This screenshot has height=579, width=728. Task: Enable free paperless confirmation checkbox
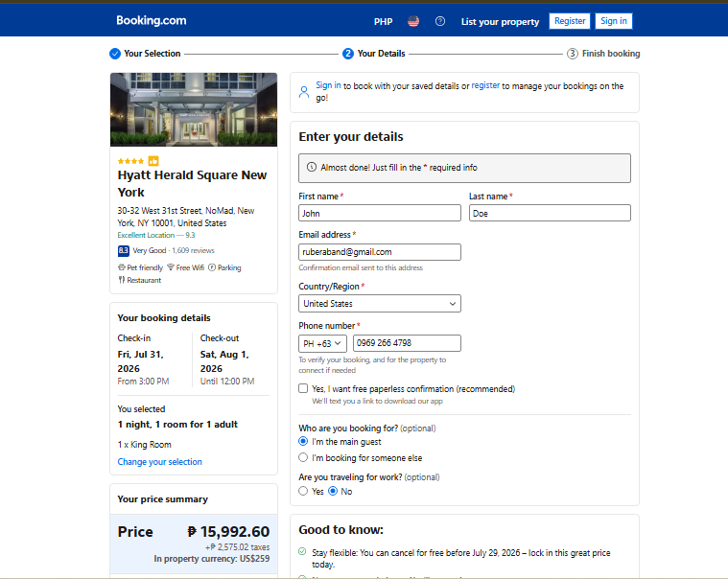coord(303,388)
